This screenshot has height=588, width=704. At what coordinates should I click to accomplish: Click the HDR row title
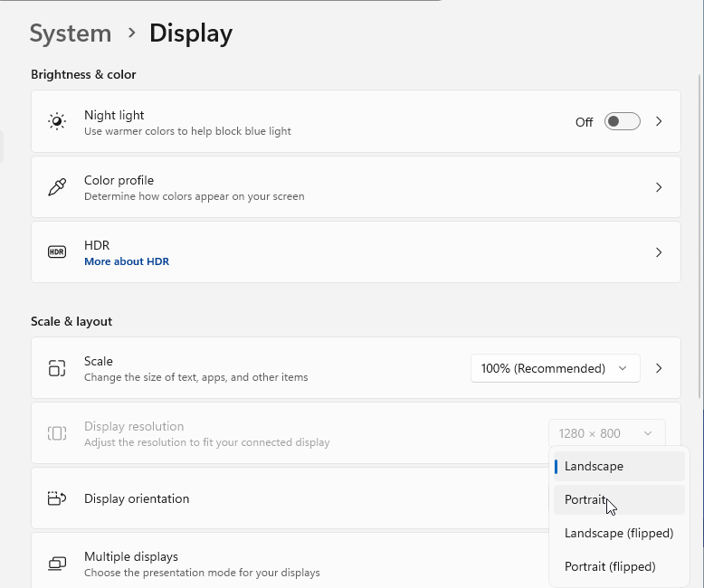(x=97, y=245)
